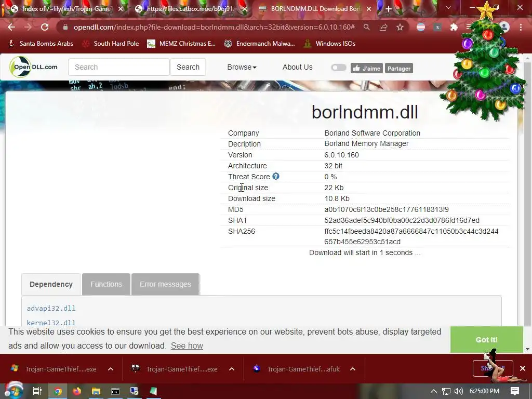Select the MD5 hash value text

coord(387,210)
